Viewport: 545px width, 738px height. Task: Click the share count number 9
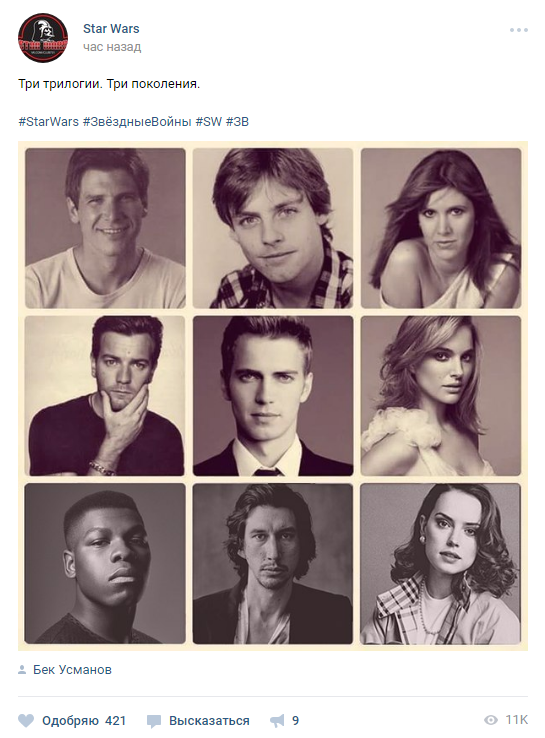[296, 721]
